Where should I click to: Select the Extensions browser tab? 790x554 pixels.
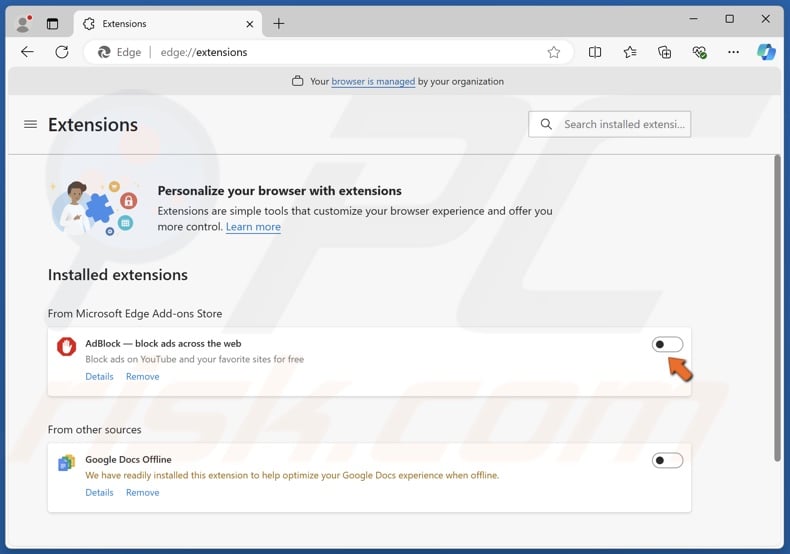click(168, 24)
